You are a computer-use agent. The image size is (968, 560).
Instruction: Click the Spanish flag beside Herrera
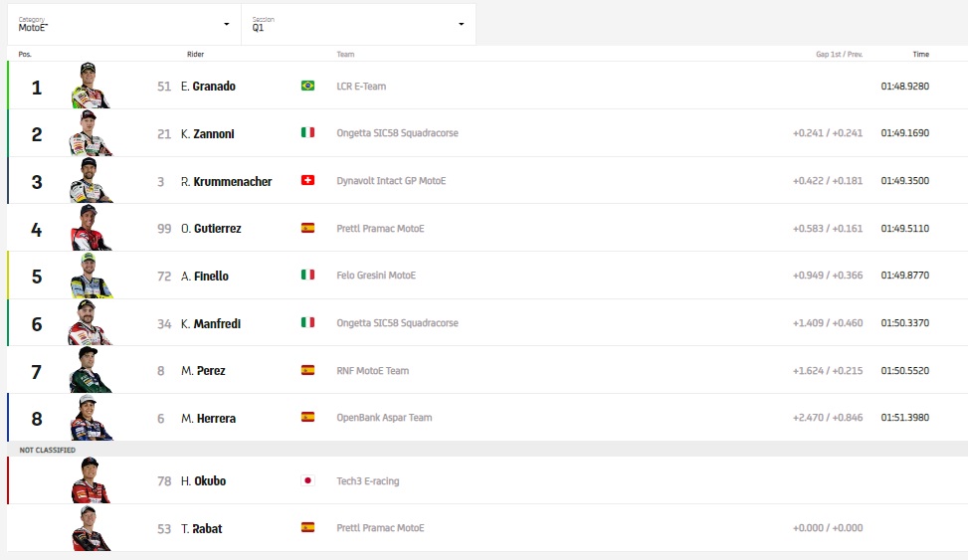coord(307,418)
